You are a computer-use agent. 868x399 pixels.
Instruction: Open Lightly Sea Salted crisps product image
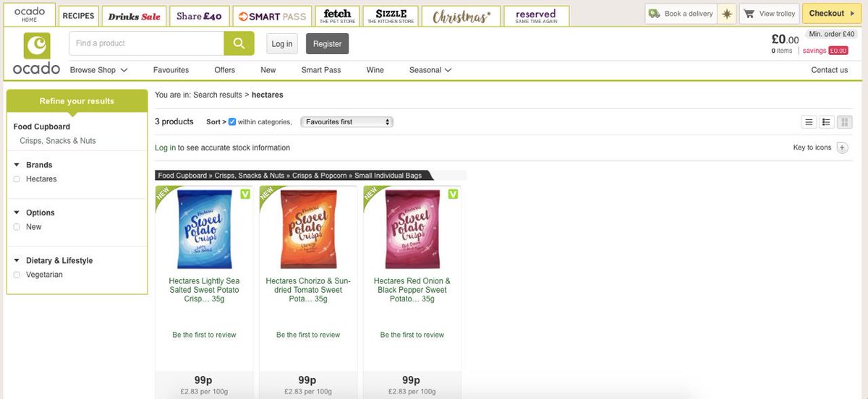tap(204, 230)
